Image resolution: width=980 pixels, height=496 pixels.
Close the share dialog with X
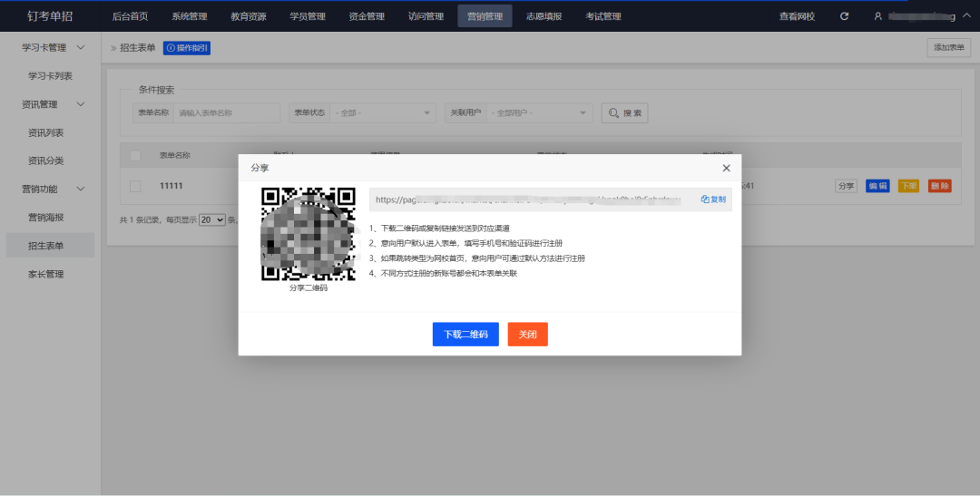[726, 168]
